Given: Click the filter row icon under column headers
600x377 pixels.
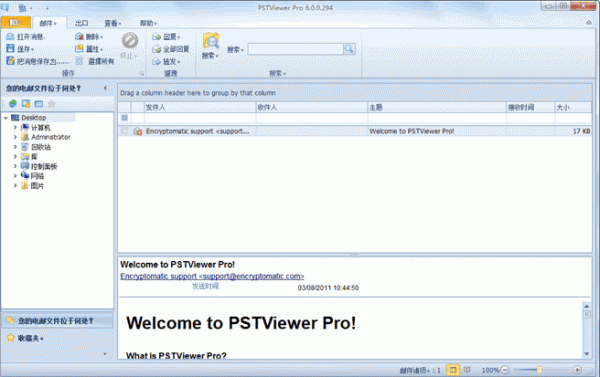Looking at the screenshot, I should [x=124, y=118].
